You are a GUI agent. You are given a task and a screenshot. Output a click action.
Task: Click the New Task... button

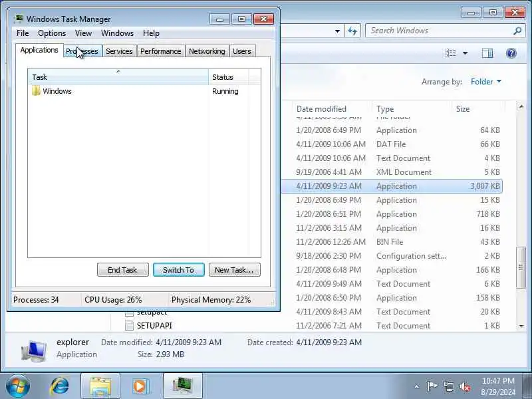point(235,270)
